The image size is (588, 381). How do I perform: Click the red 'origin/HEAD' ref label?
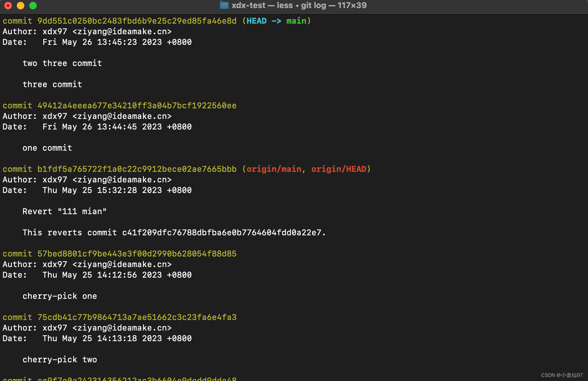(339, 169)
